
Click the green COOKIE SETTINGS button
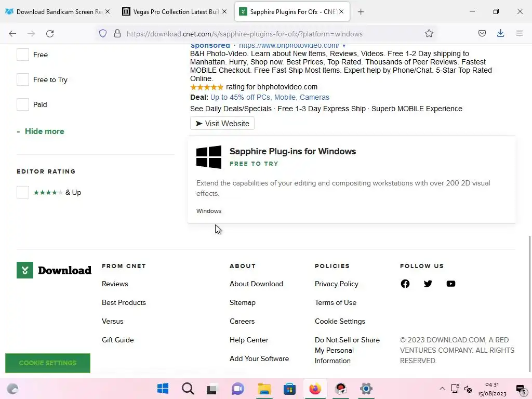(x=48, y=363)
